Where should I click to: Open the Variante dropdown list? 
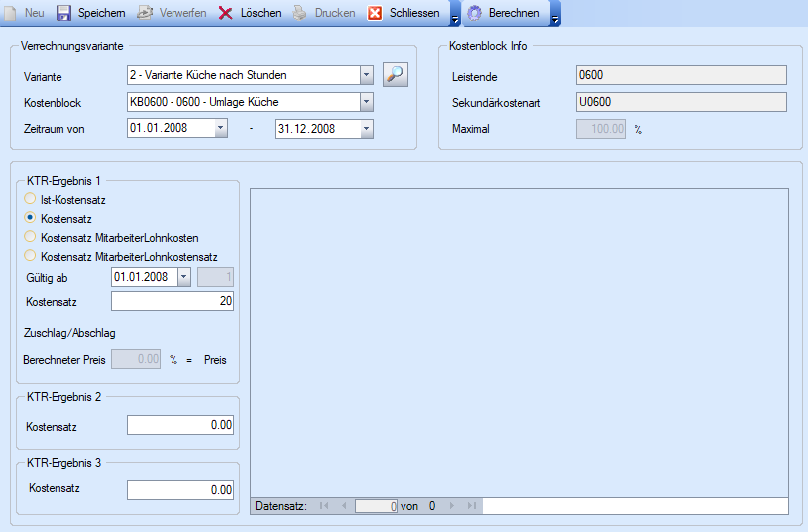pyautogui.click(x=366, y=75)
